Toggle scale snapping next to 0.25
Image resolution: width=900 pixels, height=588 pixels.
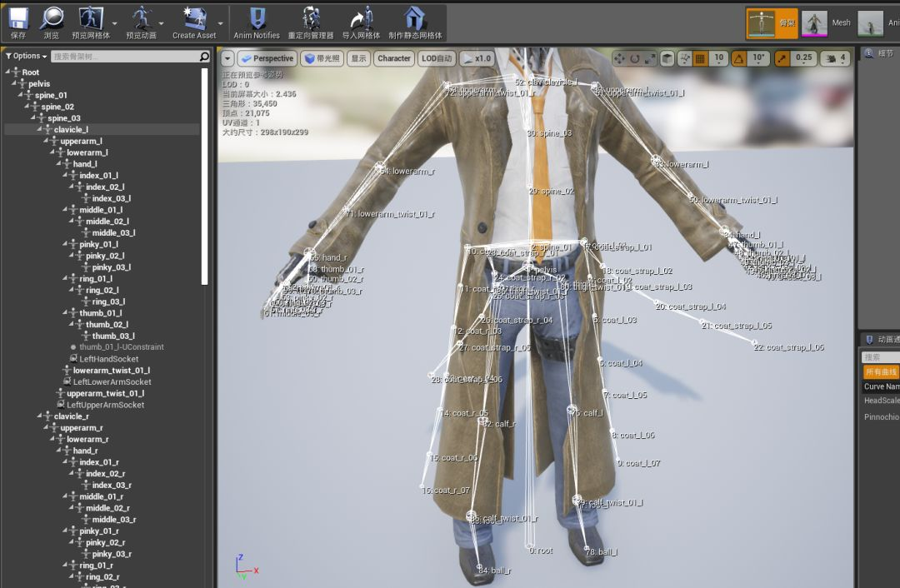point(782,58)
